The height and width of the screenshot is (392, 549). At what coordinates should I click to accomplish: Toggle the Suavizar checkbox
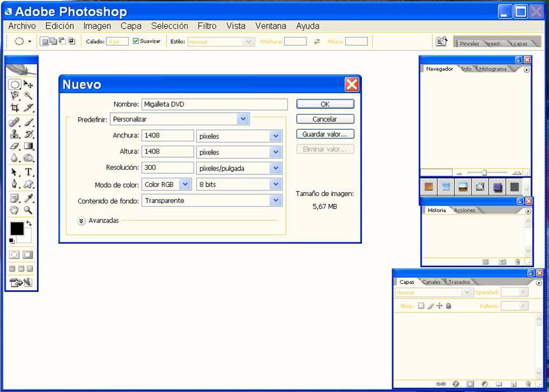[136, 41]
